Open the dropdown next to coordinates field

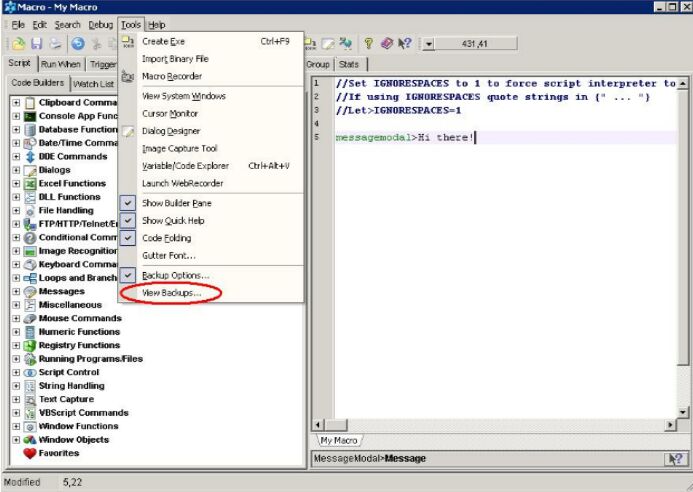pyautogui.click(x=429, y=43)
